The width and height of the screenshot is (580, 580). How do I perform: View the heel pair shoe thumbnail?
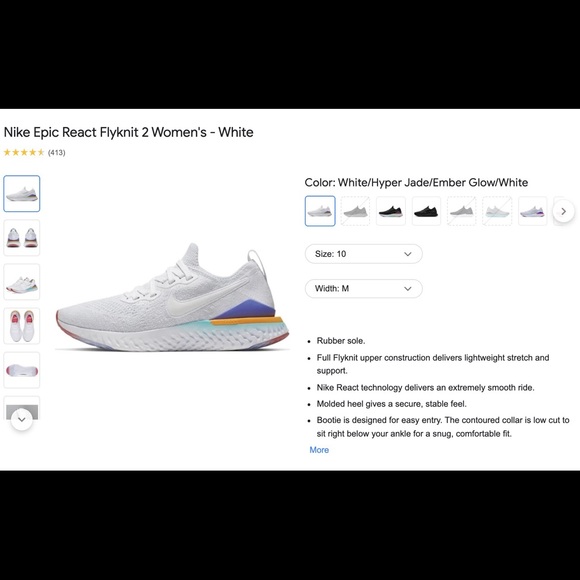click(x=22, y=237)
